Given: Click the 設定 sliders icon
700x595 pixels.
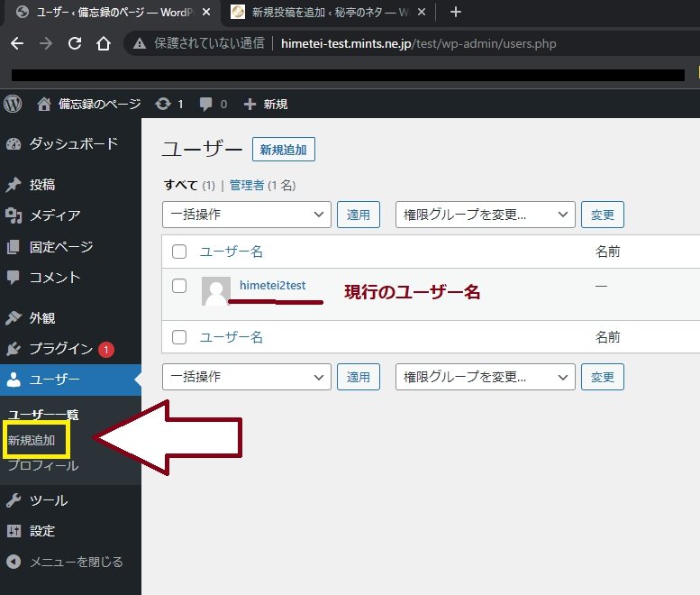Looking at the screenshot, I should (x=14, y=531).
